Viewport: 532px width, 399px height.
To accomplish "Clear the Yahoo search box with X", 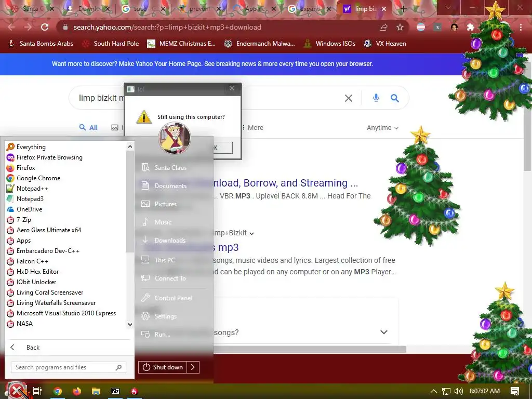I will click(x=349, y=98).
